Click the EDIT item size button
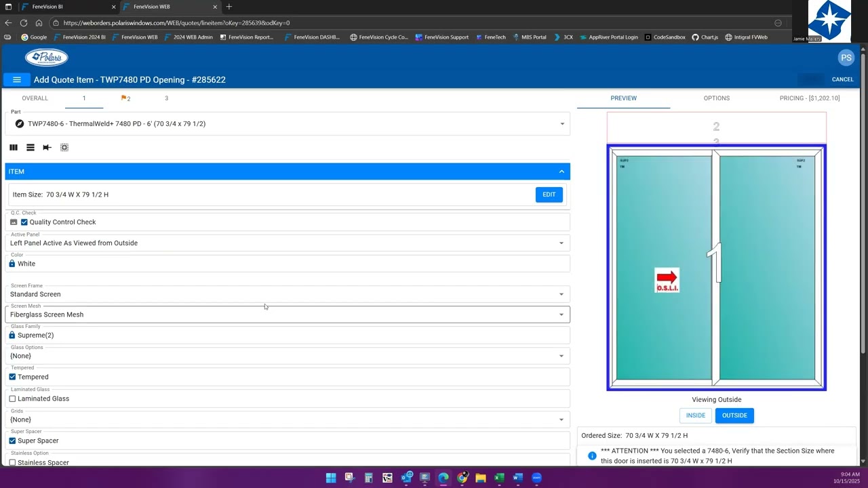The image size is (868, 488). 549,195
